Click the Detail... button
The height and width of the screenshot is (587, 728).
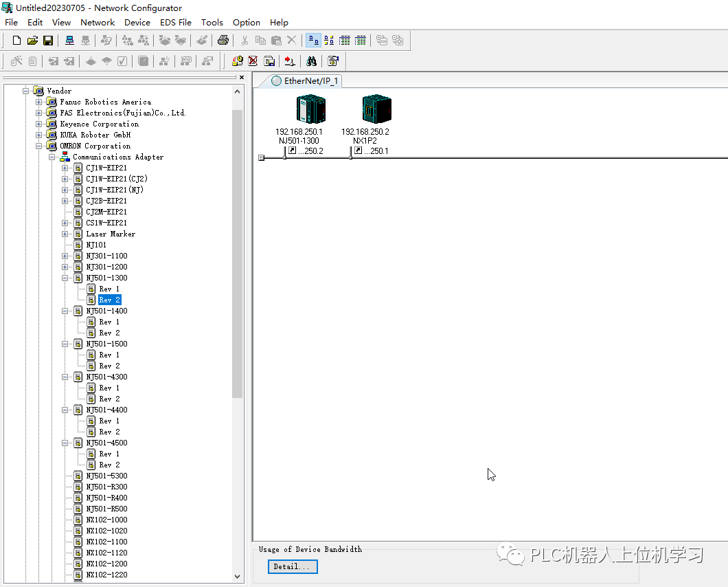click(x=293, y=566)
